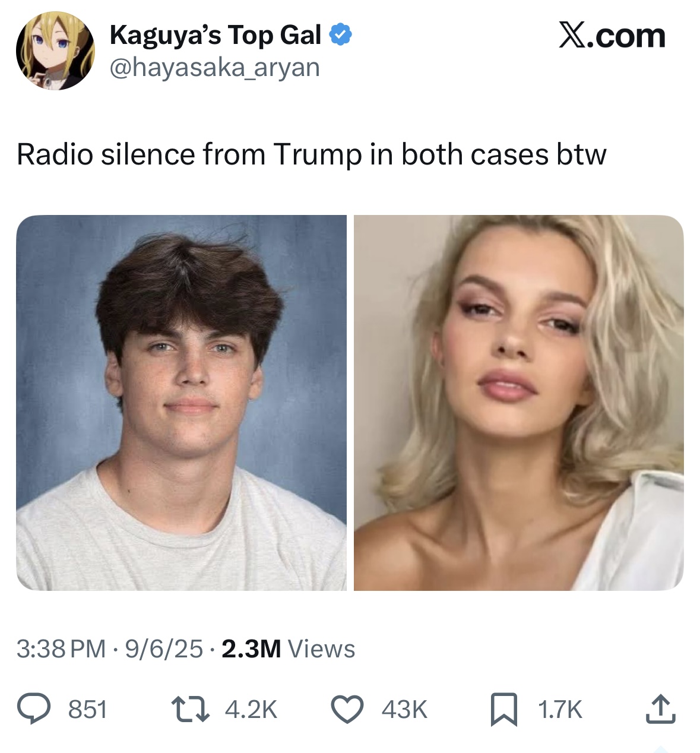The width and height of the screenshot is (700, 753).
Task: Bookmark this post using ribbon icon
Action: [x=503, y=710]
